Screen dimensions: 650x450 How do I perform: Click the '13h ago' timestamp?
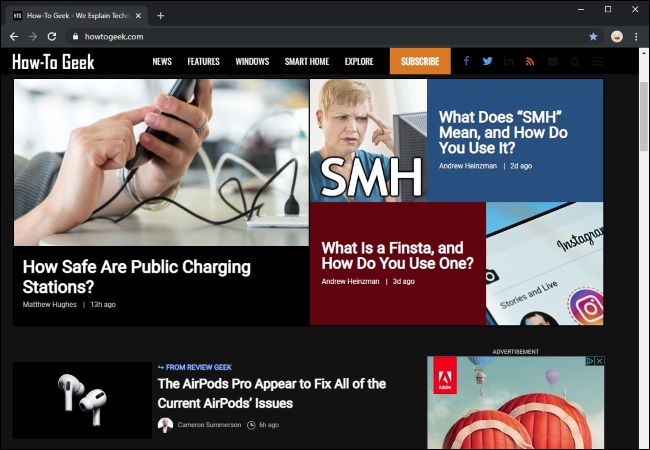pos(103,304)
